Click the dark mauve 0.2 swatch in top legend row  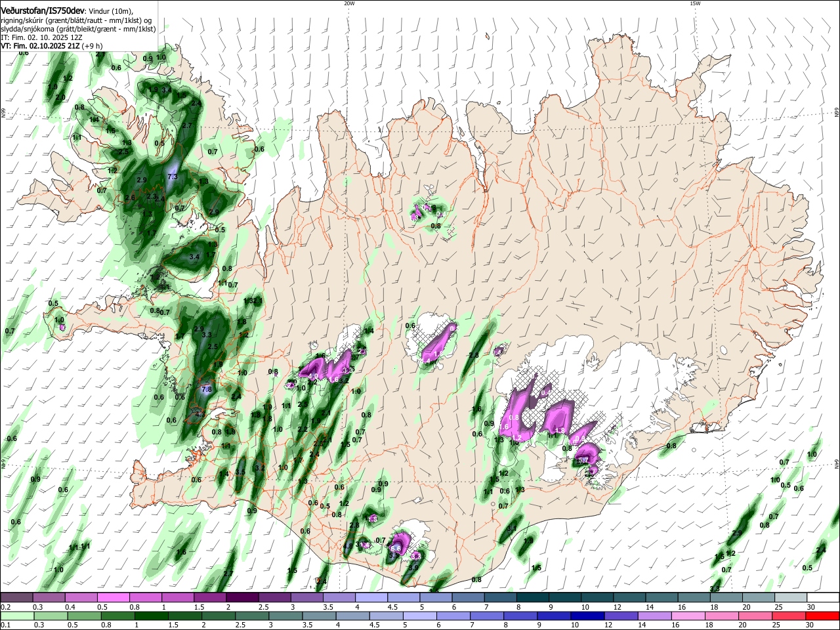16,598
